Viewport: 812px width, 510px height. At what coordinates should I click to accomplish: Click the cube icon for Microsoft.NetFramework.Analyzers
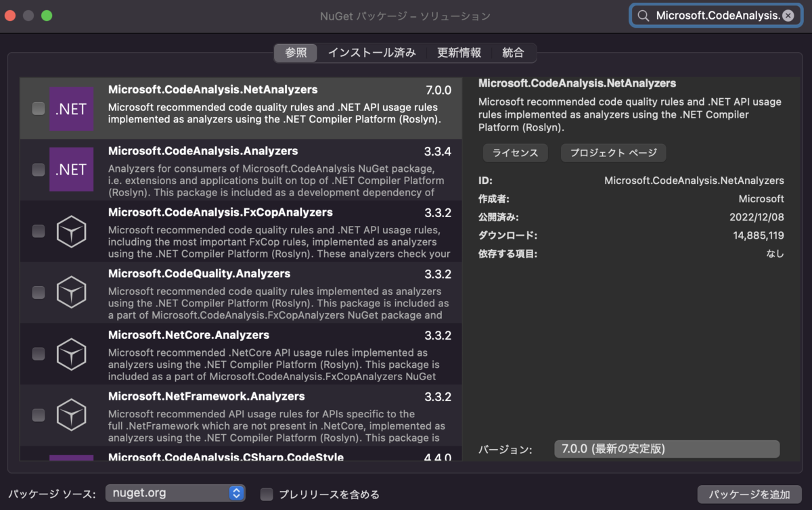(71, 415)
